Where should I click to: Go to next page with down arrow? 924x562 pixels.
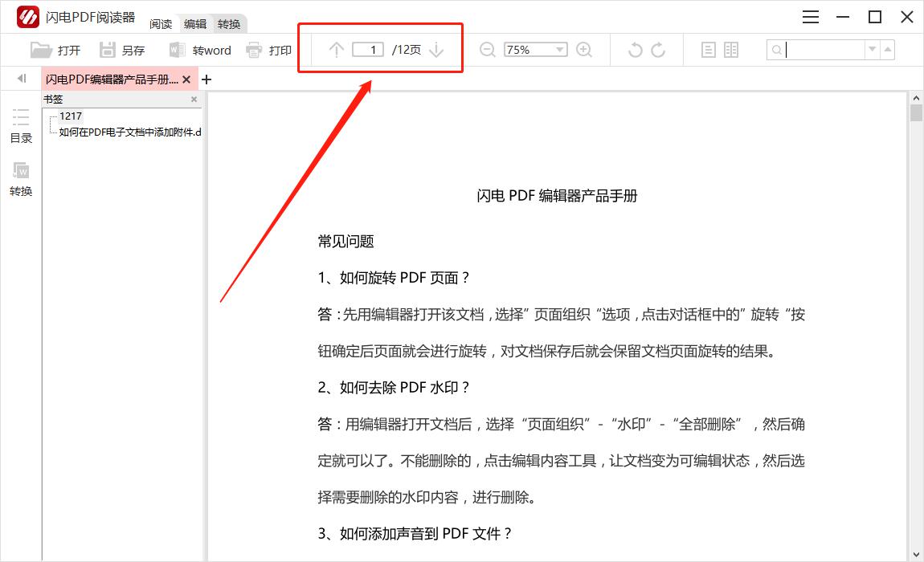point(436,50)
